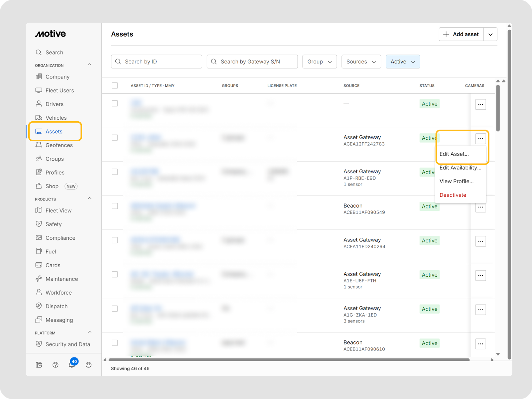Open the notifications bell with 40 badge

pos(72,364)
